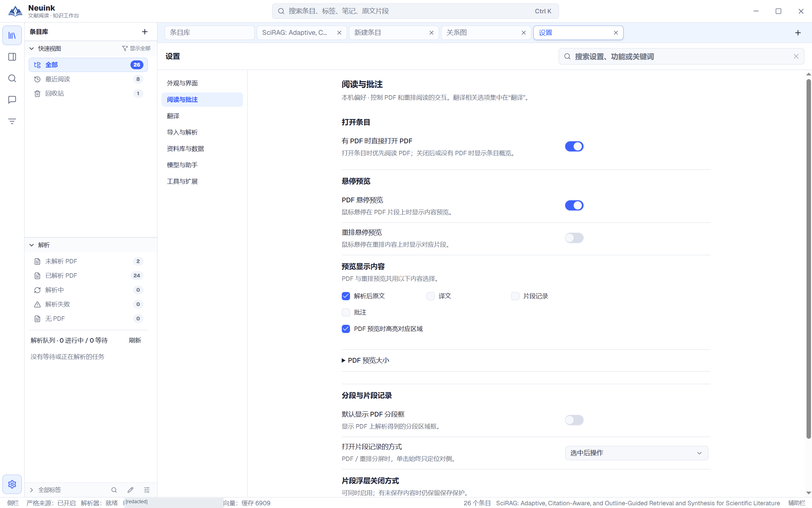Focus the global search box

pyautogui.click(x=415, y=11)
